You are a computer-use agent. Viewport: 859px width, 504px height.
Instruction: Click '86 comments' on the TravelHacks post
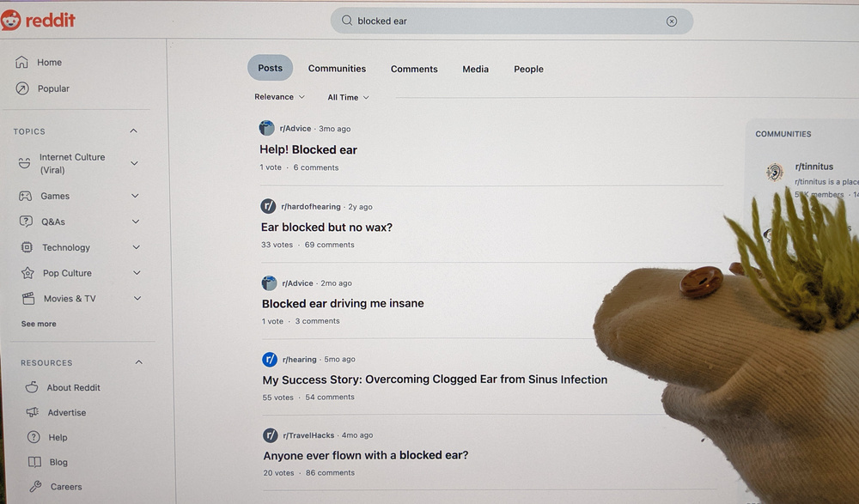(331, 473)
